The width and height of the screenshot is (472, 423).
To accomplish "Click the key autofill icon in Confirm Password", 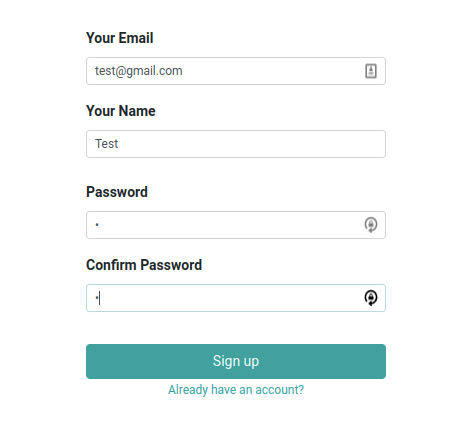I will [x=371, y=298].
